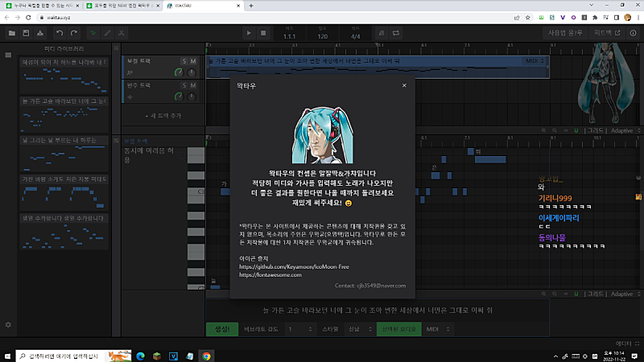
Task: Open Microsoft Edge from the taskbar
Action: [x=140, y=356]
